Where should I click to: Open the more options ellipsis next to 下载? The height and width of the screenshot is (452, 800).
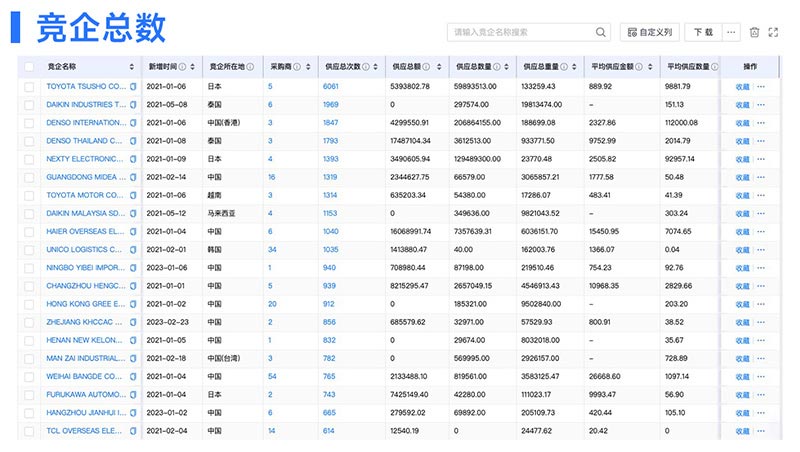click(731, 32)
